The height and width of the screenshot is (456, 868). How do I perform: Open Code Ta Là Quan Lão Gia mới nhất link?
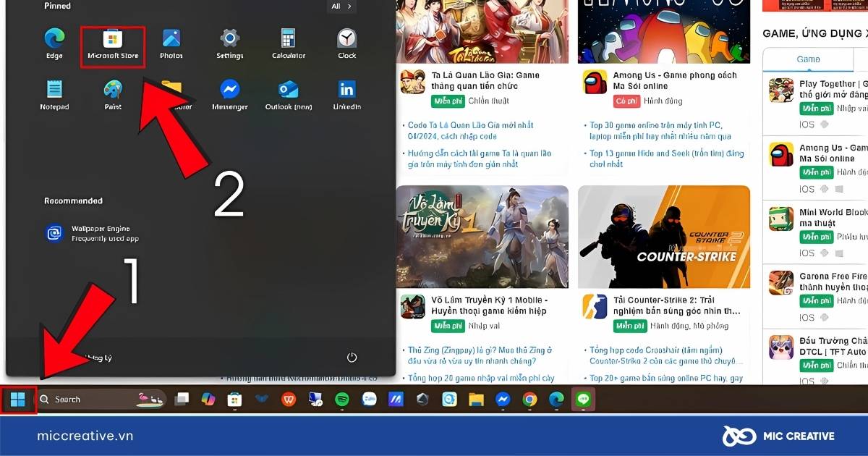470,130
